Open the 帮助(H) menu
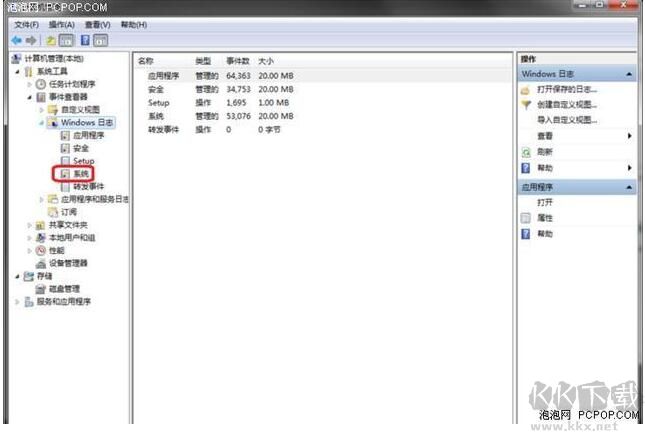Image resolution: width=645 pixels, height=433 pixels. 134,25
